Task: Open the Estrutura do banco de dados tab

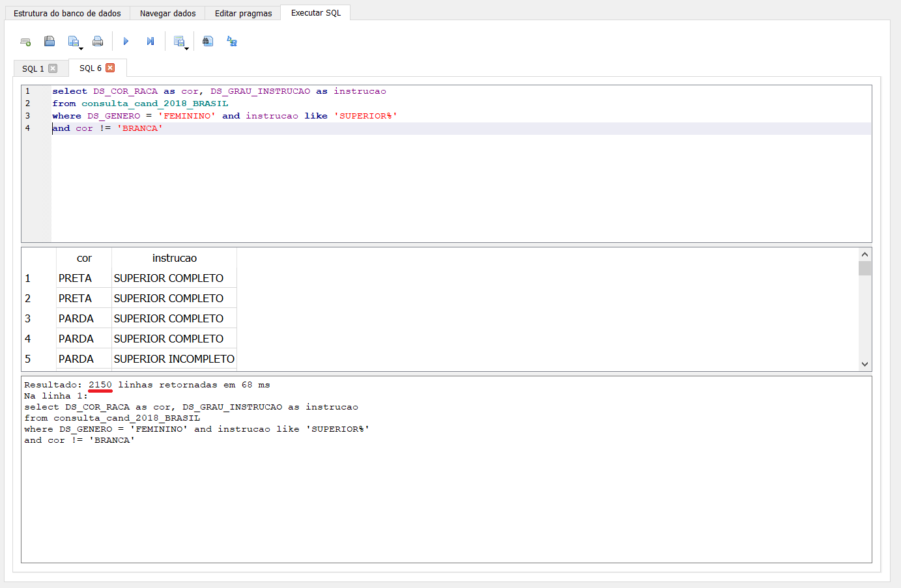Action: pyautogui.click(x=67, y=13)
